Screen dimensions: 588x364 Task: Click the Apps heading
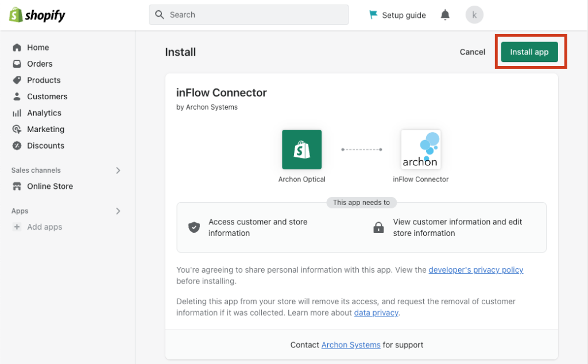point(20,211)
